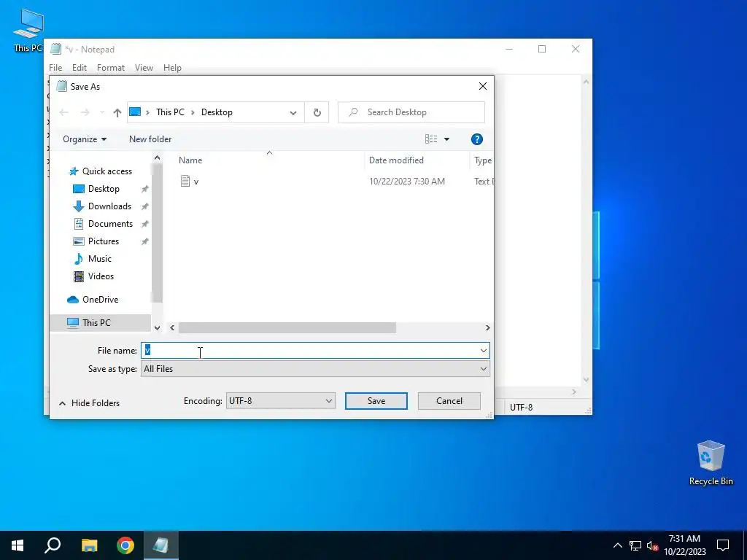Screen dimensions: 747x560
Task: Open Windows Start menu
Action: click(x=18, y=545)
